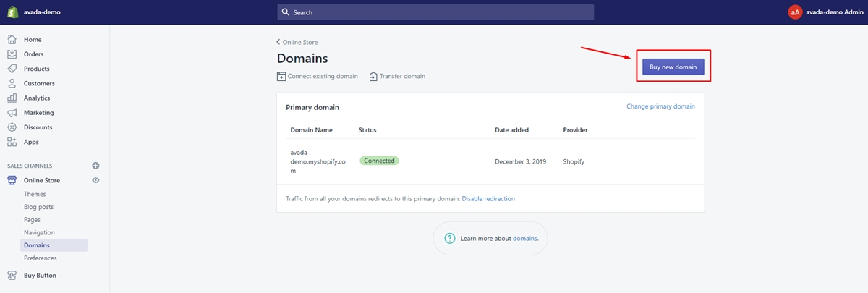Click the Discounts badge icon
This screenshot has width=868, height=293.
[12, 127]
